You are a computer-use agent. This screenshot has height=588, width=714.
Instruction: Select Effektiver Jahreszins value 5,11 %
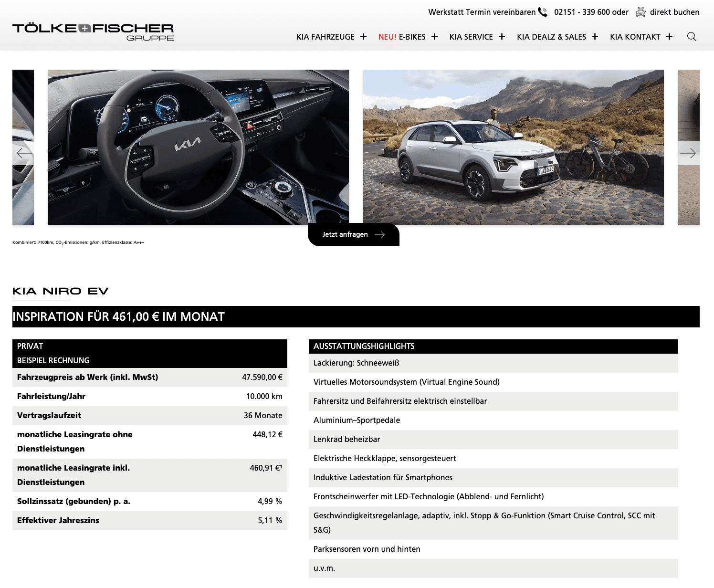270,520
